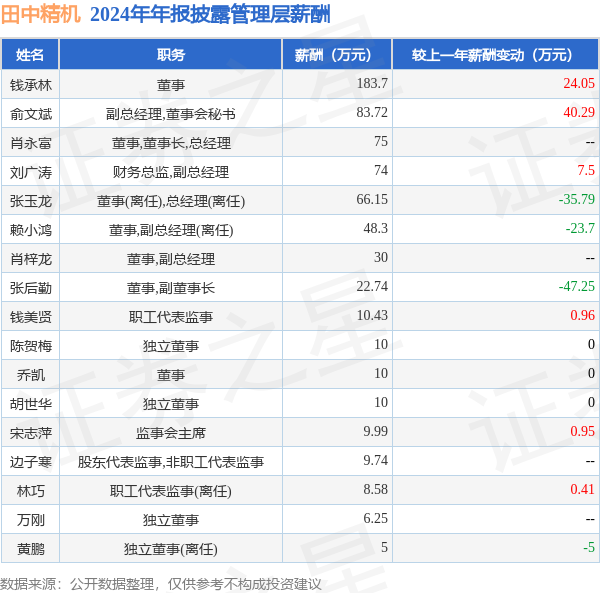Click the orange 田中精机 company name
600x593 pixels.
click(x=41, y=15)
